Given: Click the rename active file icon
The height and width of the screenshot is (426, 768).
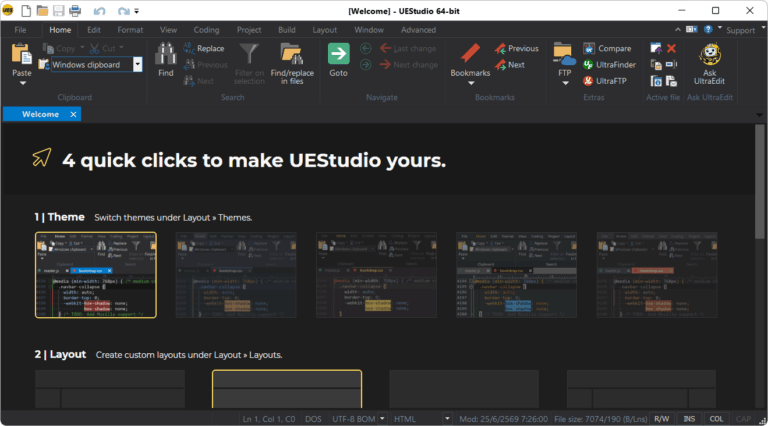Looking at the screenshot, I should click(x=671, y=64).
